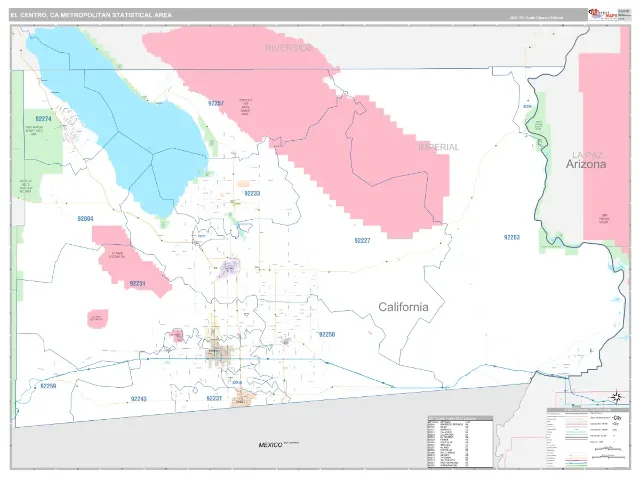Screen dimensions: 640x480
Task: Select ZIP code label 92004
Action: tap(85, 219)
